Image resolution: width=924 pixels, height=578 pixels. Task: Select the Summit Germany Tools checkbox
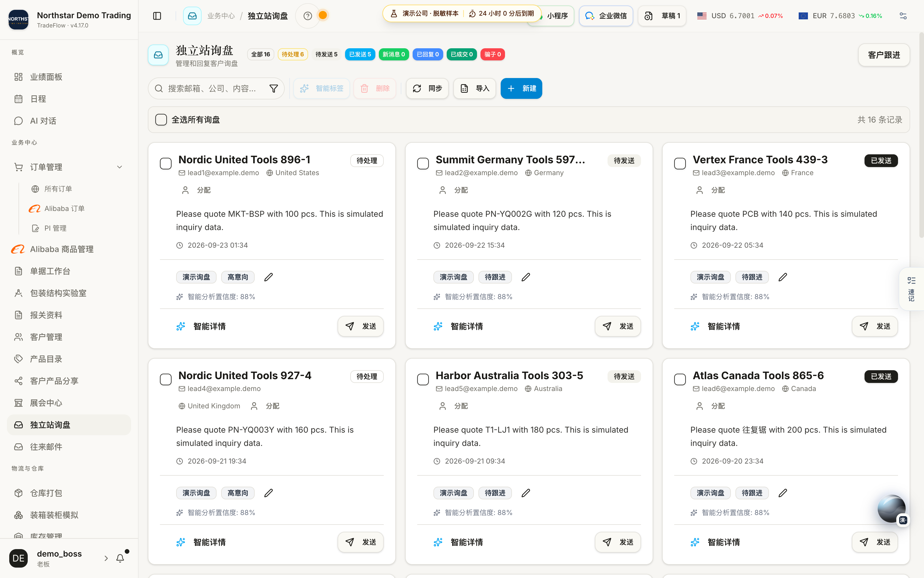pos(423,164)
